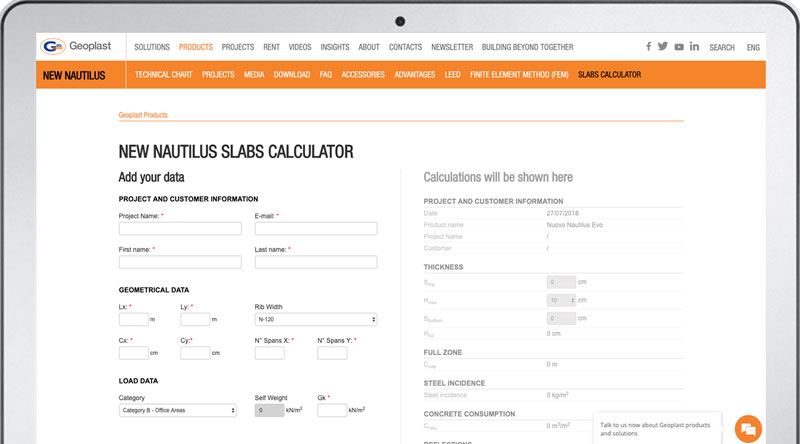Open the Products menu item
Screen dimensions: 800x444
tap(195, 47)
